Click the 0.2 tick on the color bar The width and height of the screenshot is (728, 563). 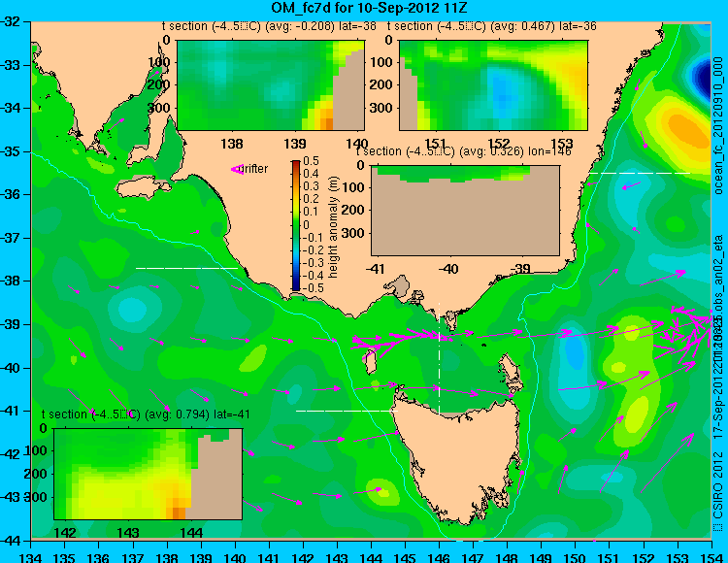coord(311,199)
